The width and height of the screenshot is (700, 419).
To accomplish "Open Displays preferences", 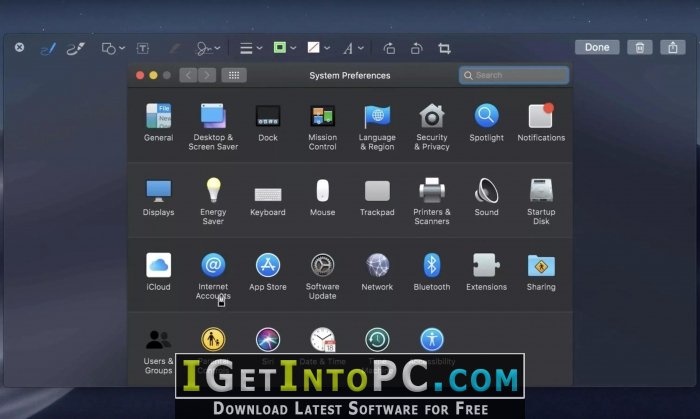I will point(158,197).
